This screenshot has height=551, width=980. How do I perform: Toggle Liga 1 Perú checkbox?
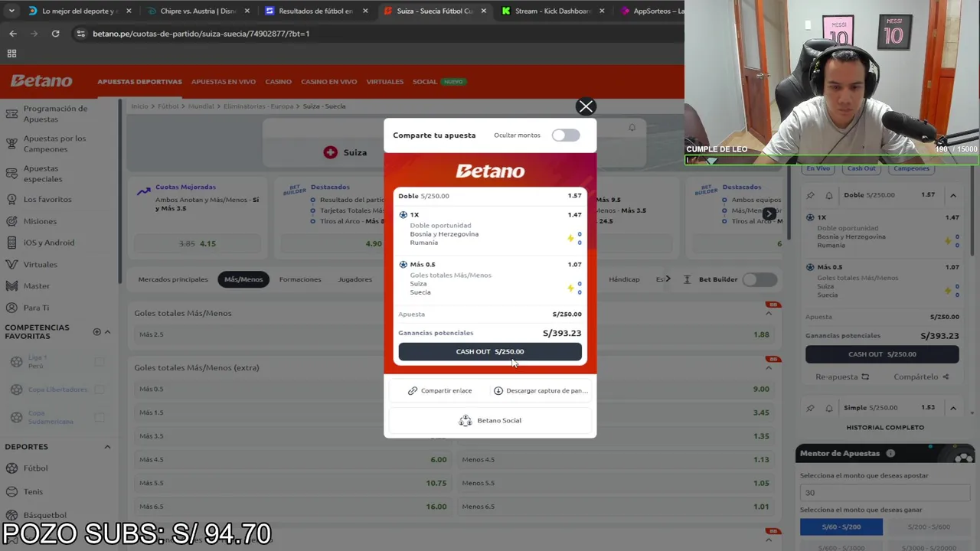coord(99,362)
